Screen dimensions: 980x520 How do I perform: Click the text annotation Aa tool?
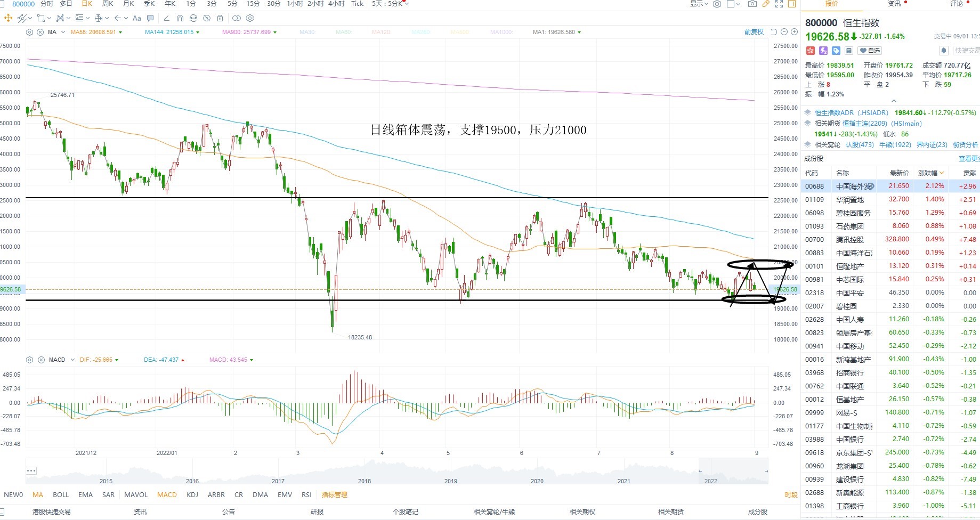136,18
